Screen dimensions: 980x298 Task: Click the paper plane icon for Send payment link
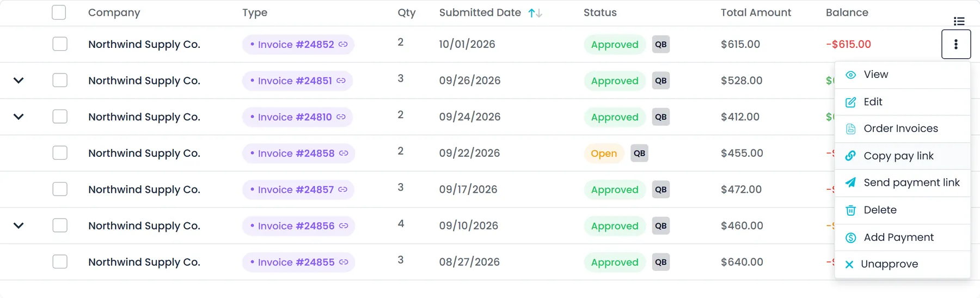[x=850, y=183]
